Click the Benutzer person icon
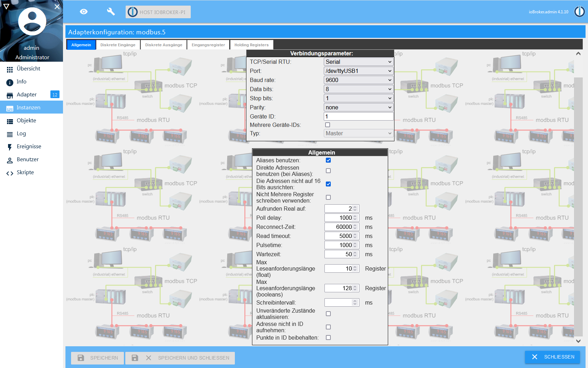 click(x=10, y=160)
